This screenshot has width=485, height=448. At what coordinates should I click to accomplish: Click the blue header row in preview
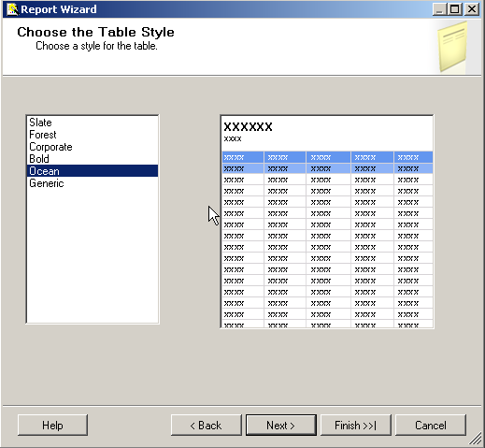[327, 157]
